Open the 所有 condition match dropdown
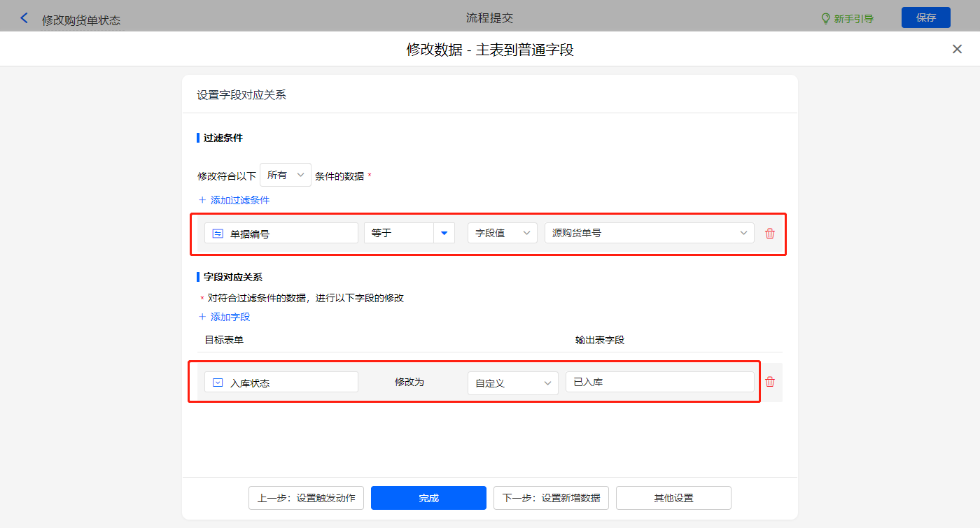This screenshot has height=528, width=980. pyautogui.click(x=286, y=176)
